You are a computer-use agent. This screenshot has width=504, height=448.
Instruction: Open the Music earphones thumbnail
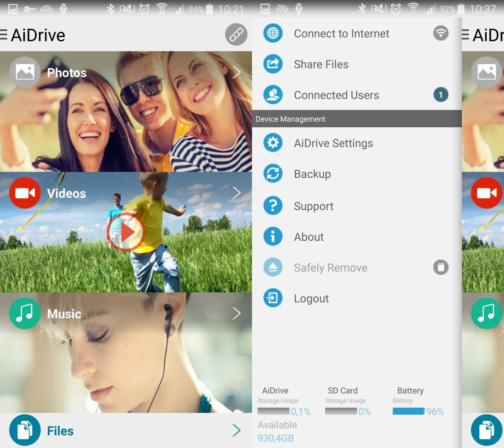pyautogui.click(x=126, y=353)
